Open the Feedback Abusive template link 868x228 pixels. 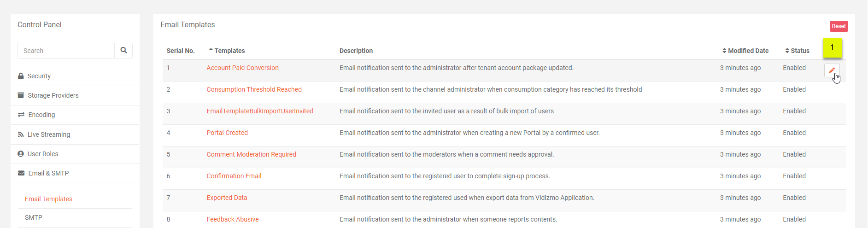point(232,219)
